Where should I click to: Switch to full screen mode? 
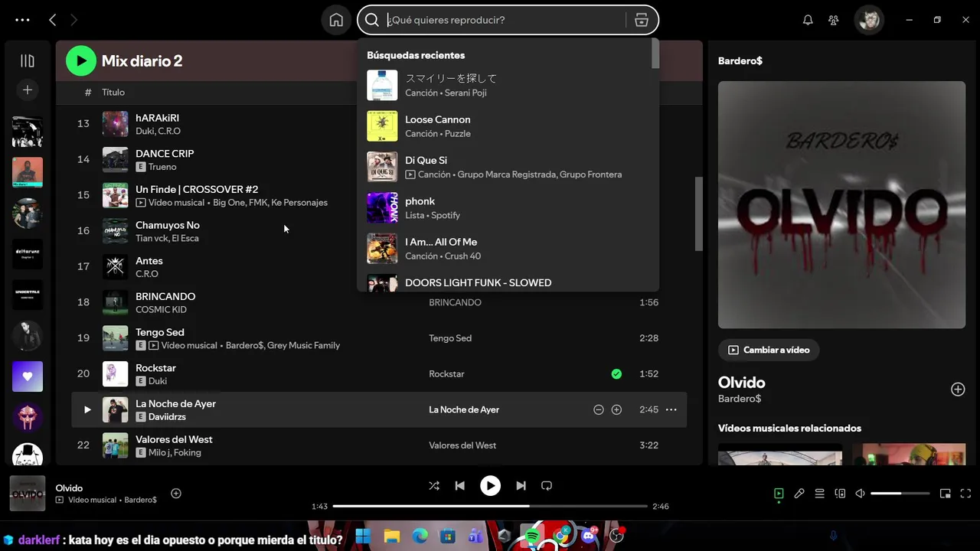point(965,494)
